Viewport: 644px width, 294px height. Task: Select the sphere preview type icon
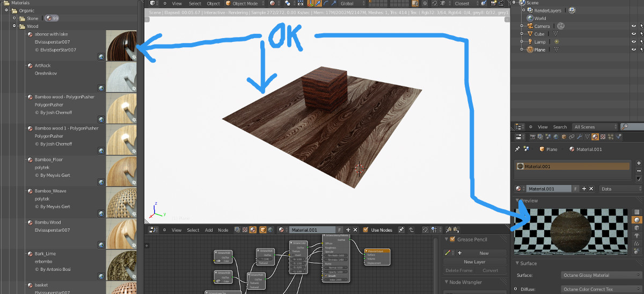[637, 220]
